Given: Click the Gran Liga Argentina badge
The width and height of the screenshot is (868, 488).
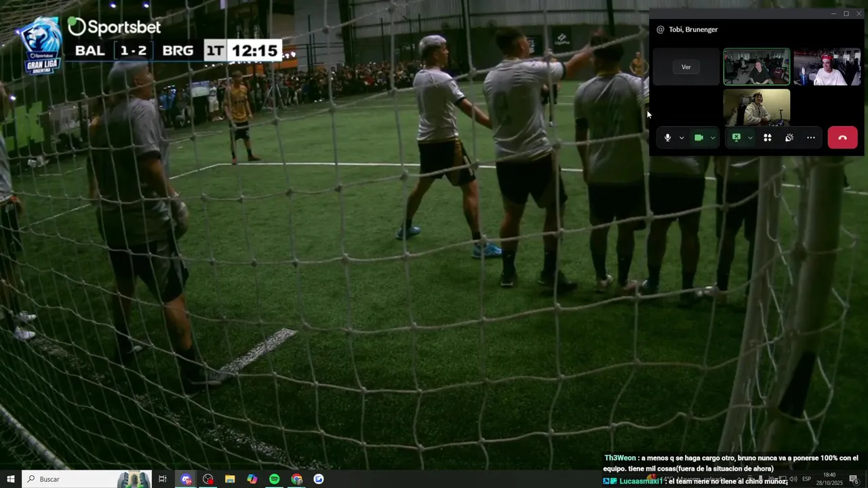Looking at the screenshot, I should pyautogui.click(x=40, y=46).
